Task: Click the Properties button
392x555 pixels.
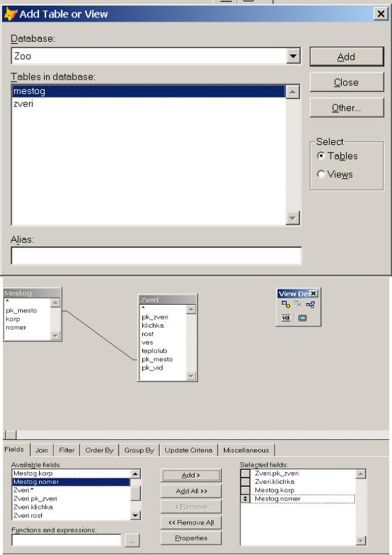Action: (191, 538)
